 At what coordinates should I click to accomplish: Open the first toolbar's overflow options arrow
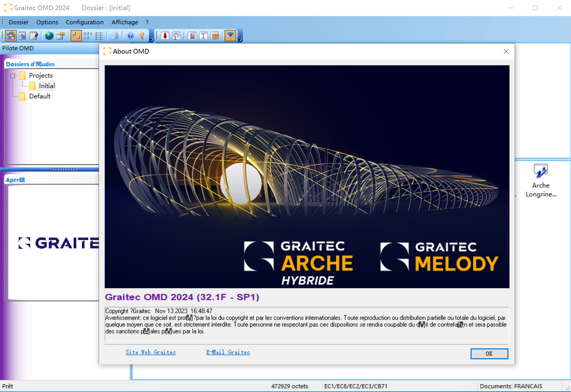tap(151, 36)
